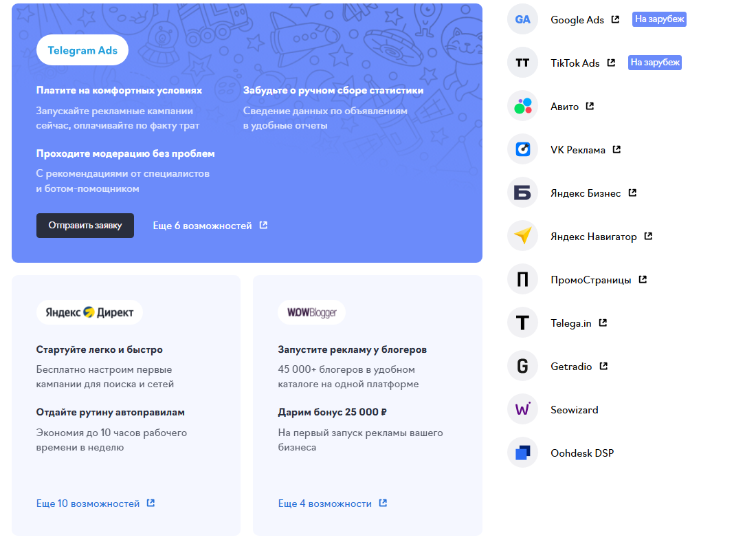Click heading Стартуйте легко и быстро
Image resolution: width=756 pixels, height=542 pixels.
coord(100,350)
